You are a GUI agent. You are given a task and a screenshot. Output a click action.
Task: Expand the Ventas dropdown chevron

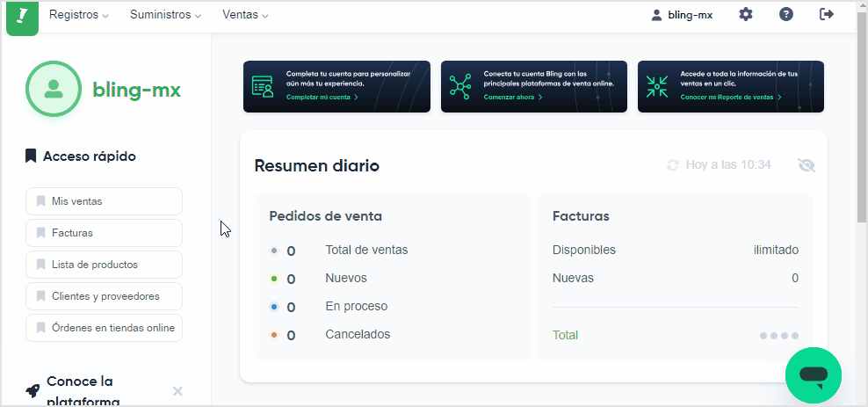click(x=265, y=16)
